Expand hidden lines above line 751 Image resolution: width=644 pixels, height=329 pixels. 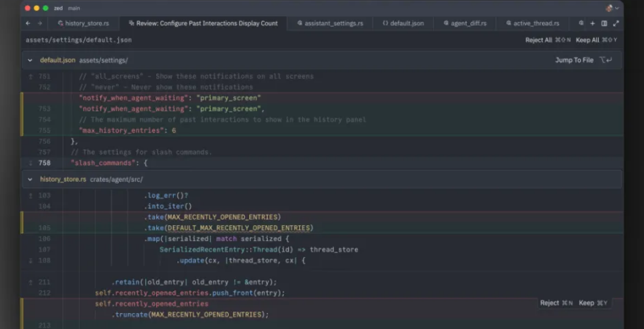pos(30,77)
